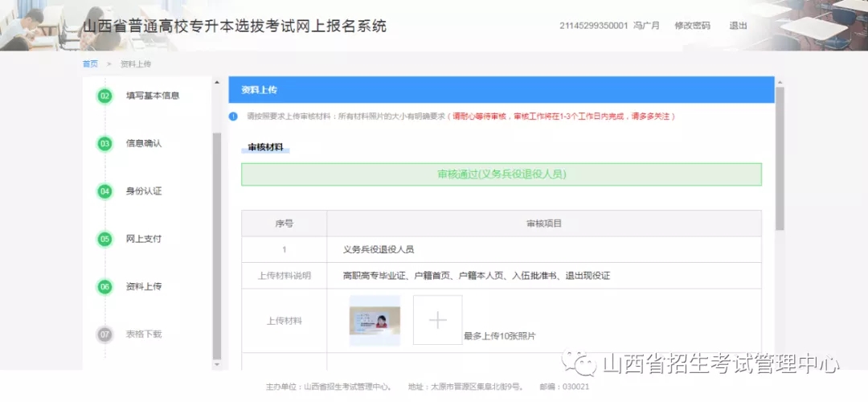Viewport: 868px width, 402px height.
Task: Click the step 05 circle icon
Action: [104, 240]
